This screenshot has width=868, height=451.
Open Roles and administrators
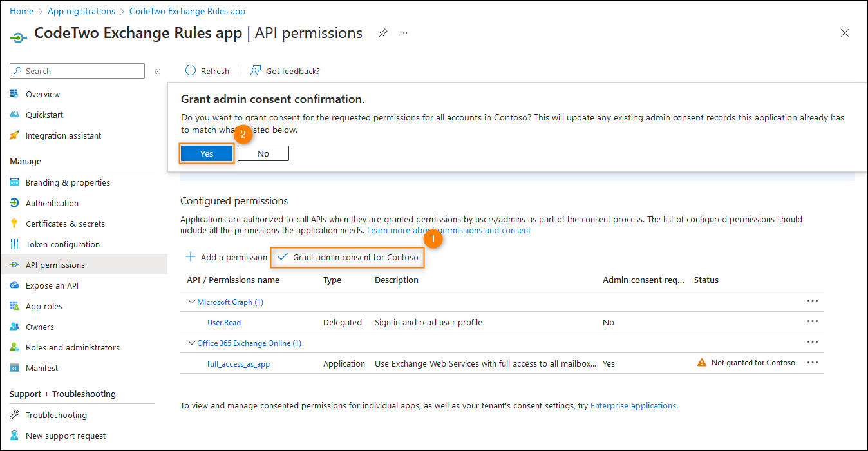pos(73,347)
